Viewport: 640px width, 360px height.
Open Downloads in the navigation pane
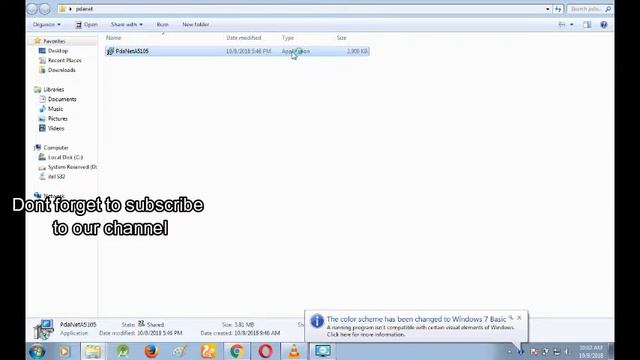click(x=62, y=70)
